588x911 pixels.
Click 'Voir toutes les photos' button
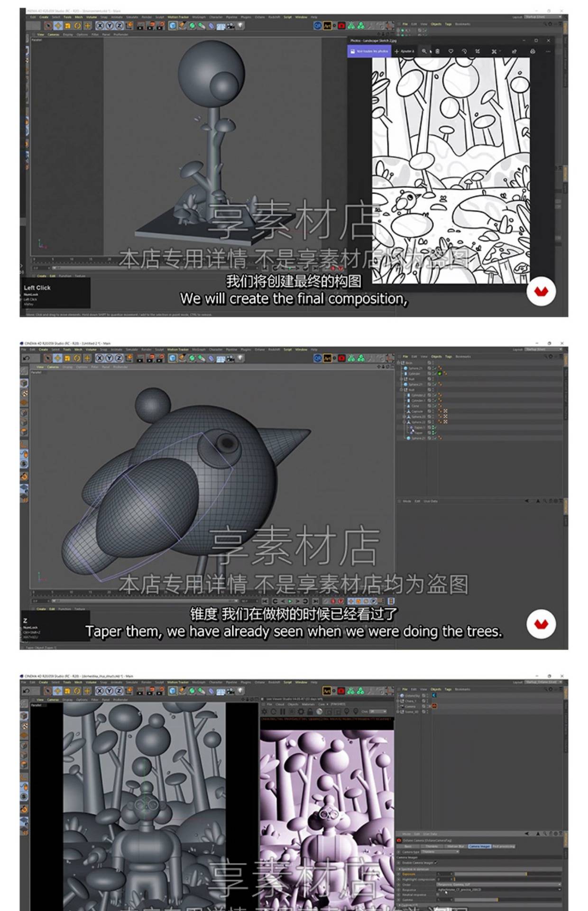(369, 51)
